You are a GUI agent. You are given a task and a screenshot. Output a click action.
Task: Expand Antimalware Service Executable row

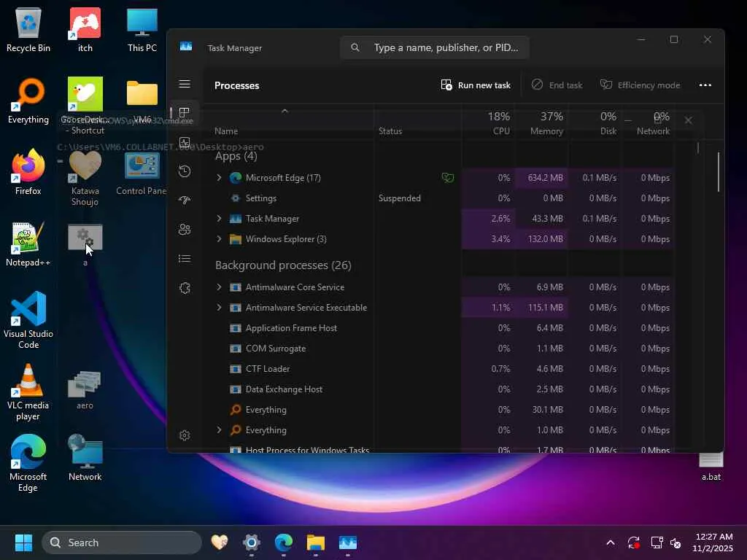[x=219, y=308]
